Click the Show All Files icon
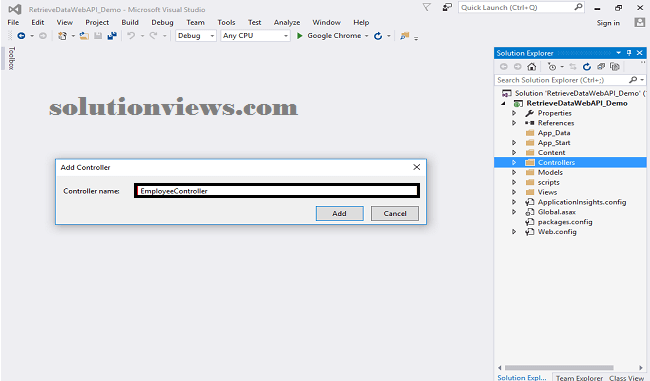 click(615, 66)
